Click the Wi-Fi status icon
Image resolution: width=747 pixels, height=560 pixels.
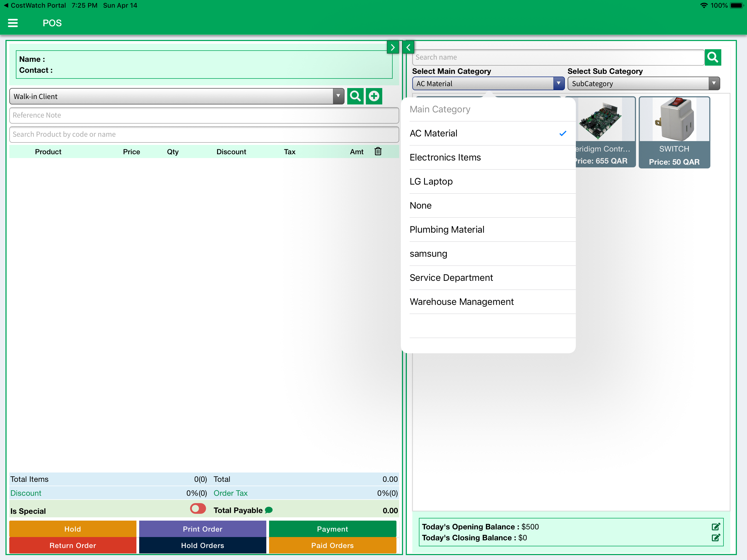704,5
